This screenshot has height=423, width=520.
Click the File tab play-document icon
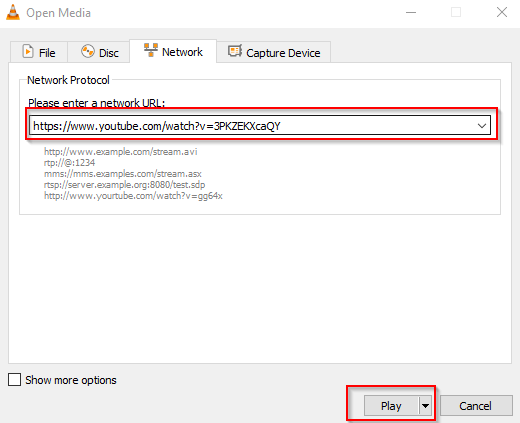[28, 52]
